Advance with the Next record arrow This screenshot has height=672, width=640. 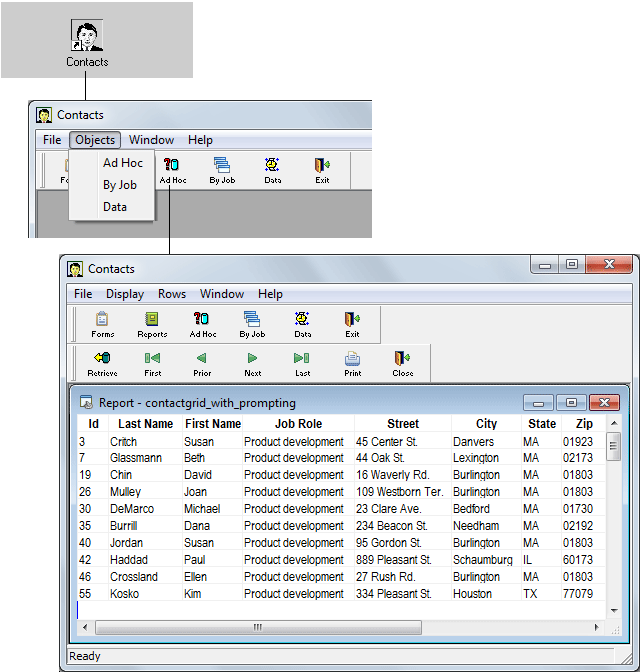click(252, 363)
